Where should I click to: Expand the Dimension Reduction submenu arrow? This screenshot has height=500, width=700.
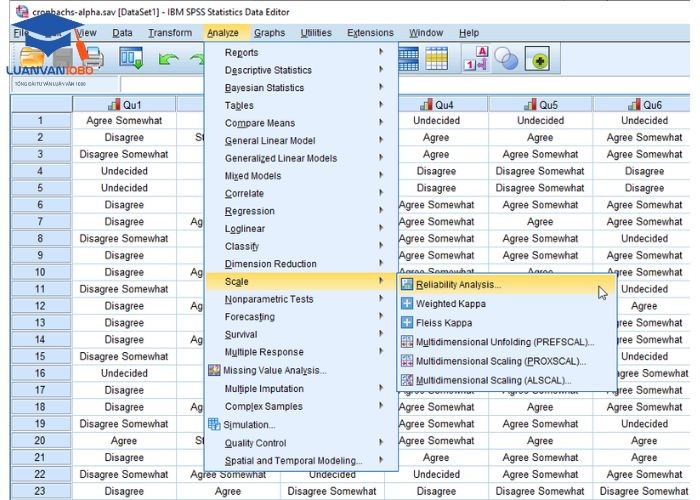coord(381,263)
